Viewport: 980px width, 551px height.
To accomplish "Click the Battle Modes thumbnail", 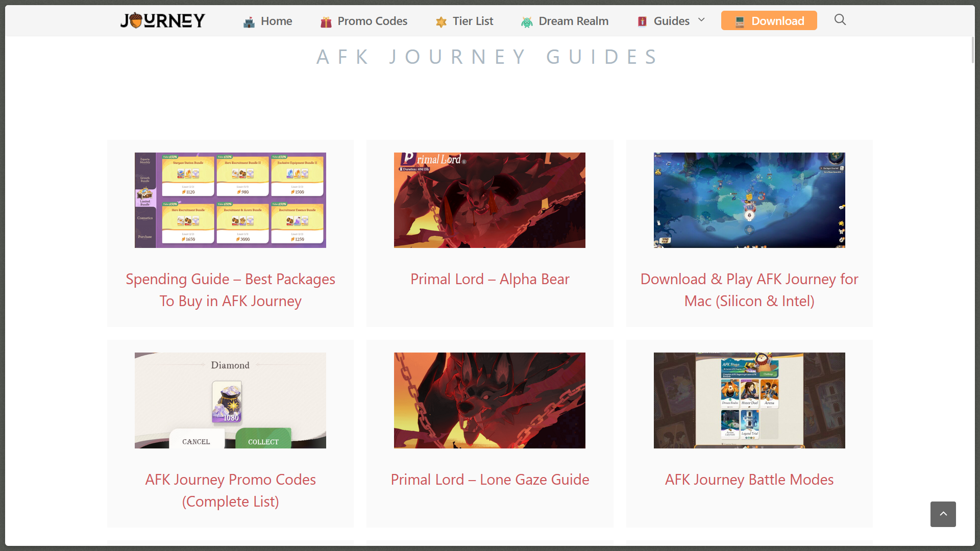I will click(x=749, y=400).
